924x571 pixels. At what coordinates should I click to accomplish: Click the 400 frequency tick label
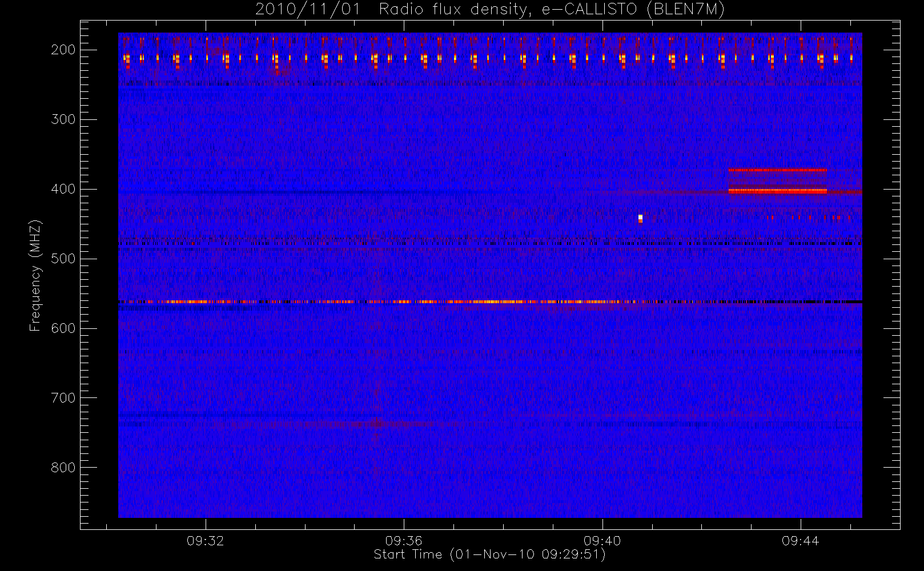tap(63, 189)
